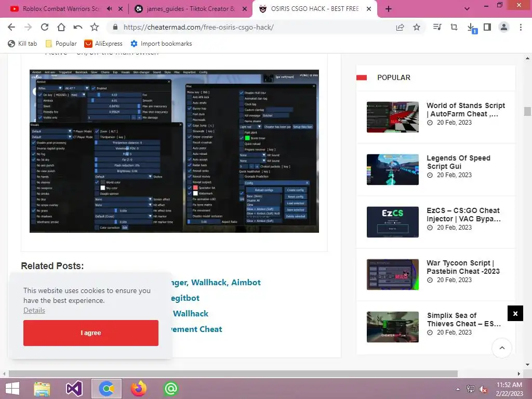Screen dimensions: 532x399
Task: Open a new browser tab
Action: pyautogui.click(x=389, y=9)
